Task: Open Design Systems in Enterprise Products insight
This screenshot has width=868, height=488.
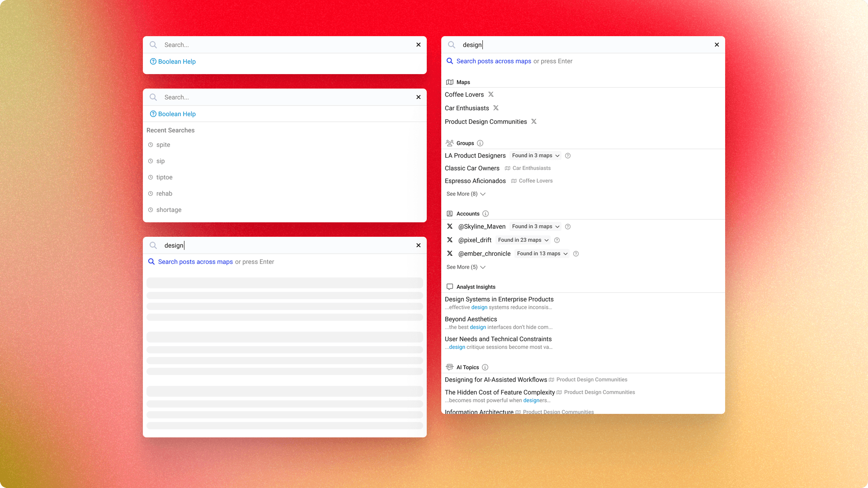Action: pyautogui.click(x=499, y=299)
